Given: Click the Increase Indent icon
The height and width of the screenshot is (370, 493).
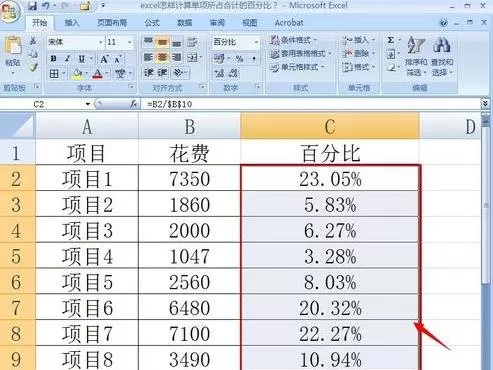Looking at the screenshot, I should click(x=162, y=73).
